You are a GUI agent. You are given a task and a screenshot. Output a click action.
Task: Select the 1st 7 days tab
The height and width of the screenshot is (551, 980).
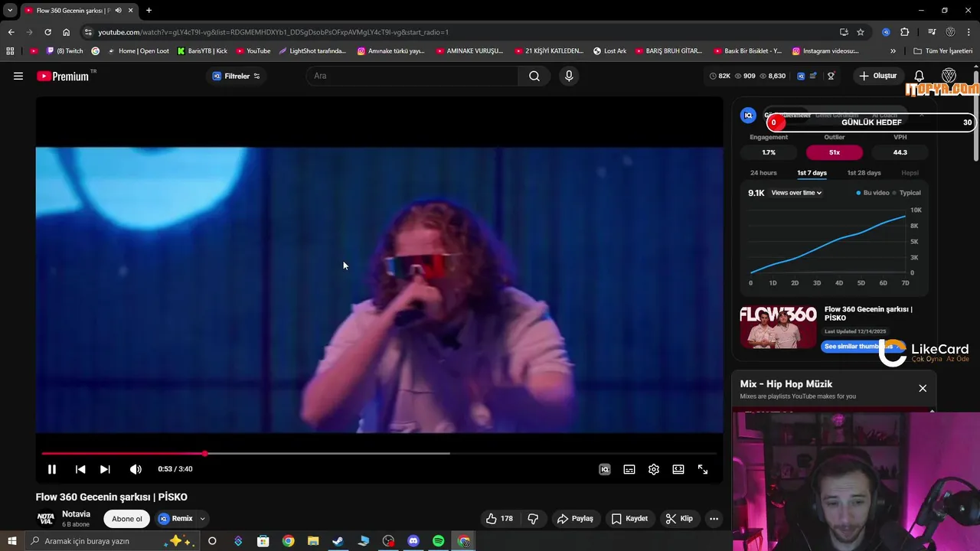coord(812,173)
